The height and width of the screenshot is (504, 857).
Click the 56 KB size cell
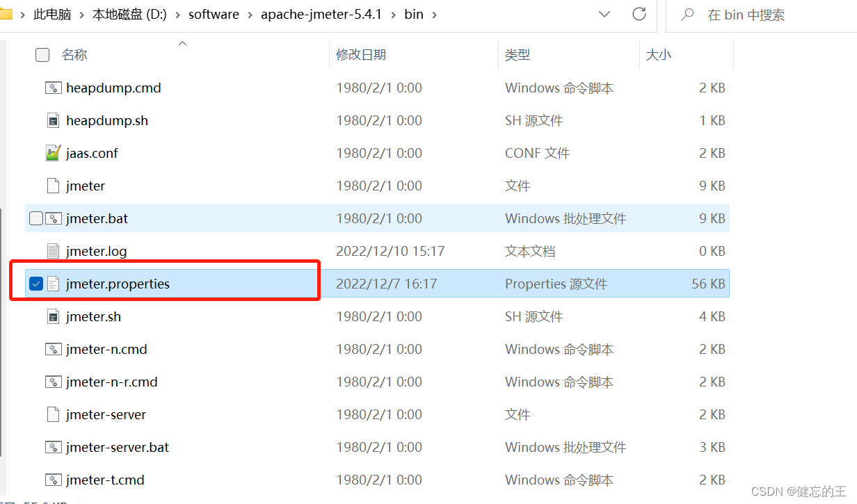[x=708, y=284]
